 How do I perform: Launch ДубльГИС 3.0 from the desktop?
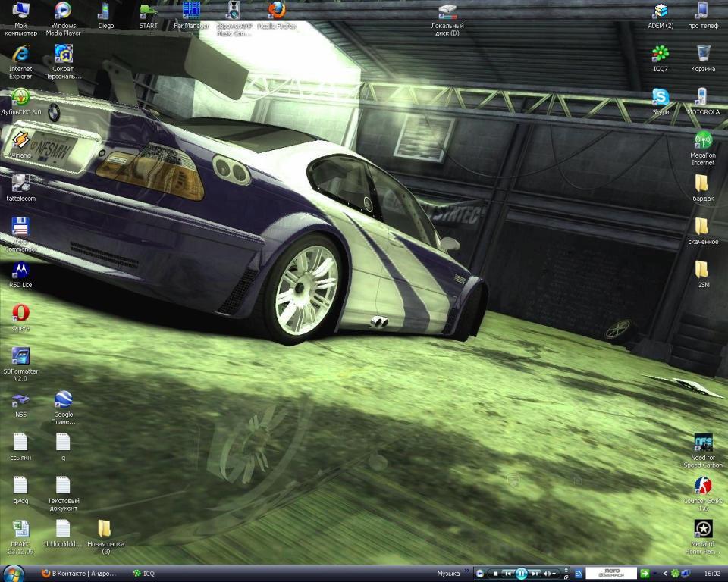tap(20, 102)
